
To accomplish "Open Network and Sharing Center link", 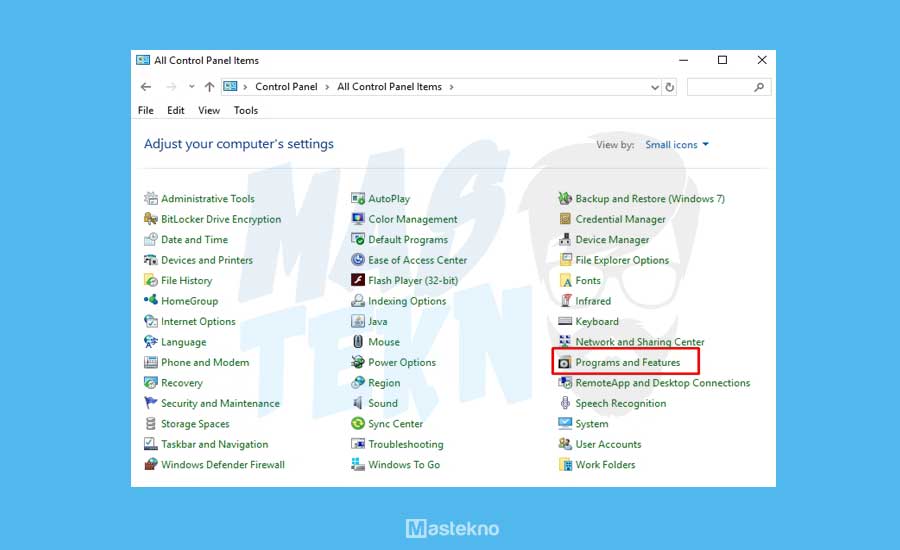I will pos(640,342).
